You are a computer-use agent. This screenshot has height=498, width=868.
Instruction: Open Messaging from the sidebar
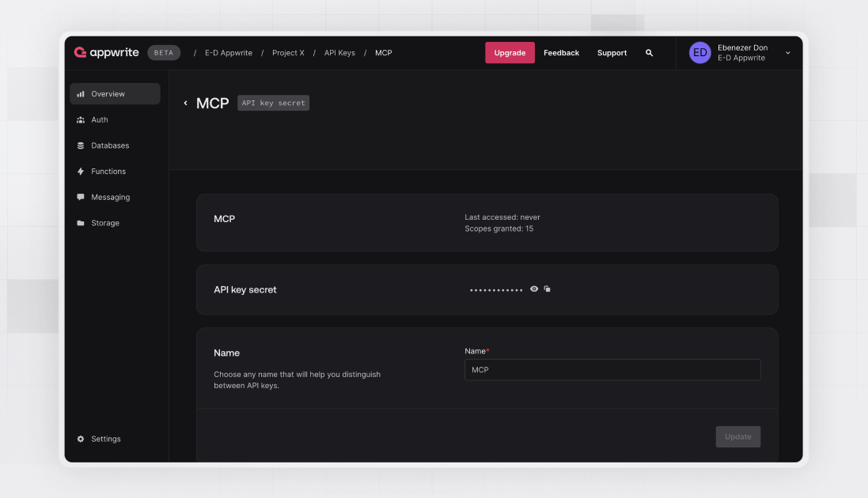coord(80,197)
